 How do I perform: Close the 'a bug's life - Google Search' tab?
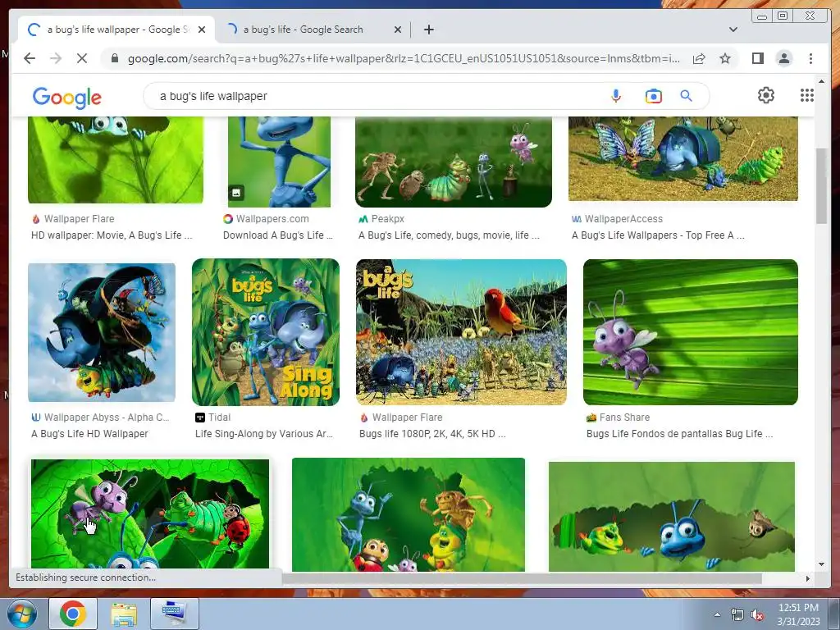pyautogui.click(x=398, y=30)
